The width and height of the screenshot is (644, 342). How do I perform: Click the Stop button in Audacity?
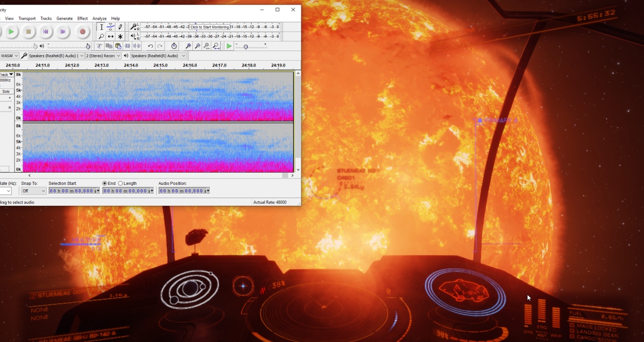point(28,32)
